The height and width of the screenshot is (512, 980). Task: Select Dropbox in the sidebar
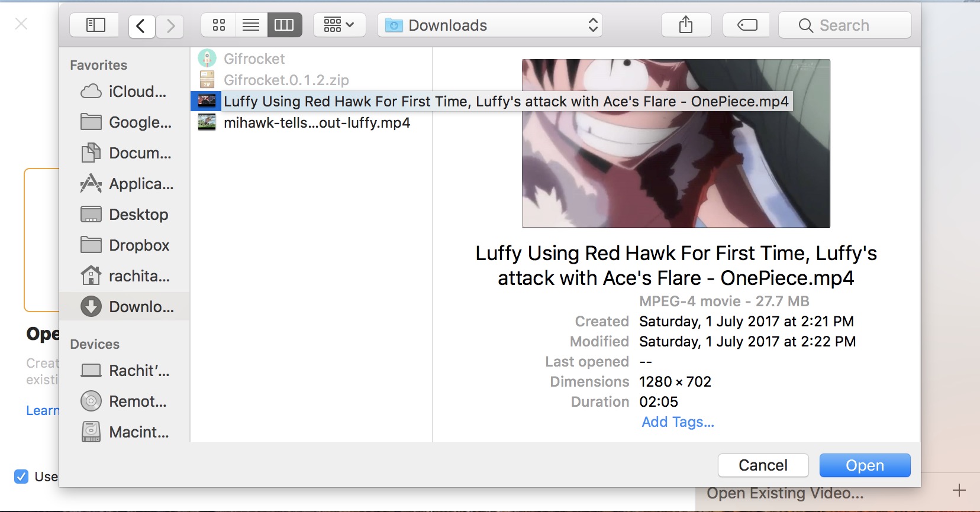(124, 245)
